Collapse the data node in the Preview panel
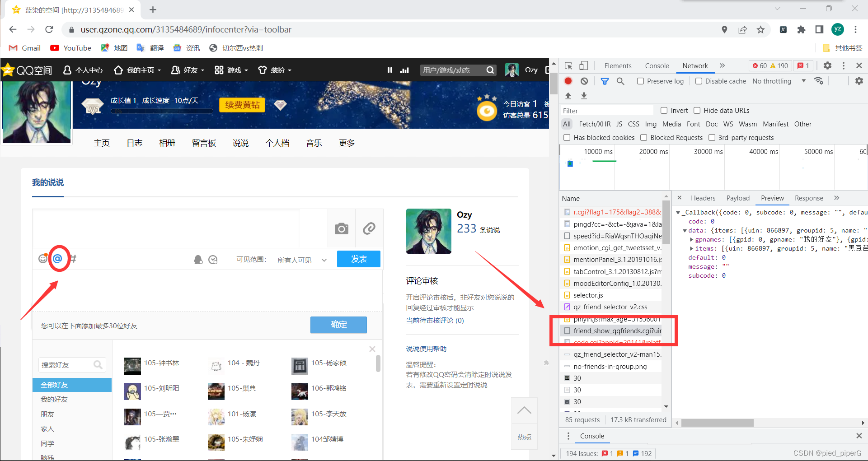Screen dimensions: 868x461 (685, 230)
